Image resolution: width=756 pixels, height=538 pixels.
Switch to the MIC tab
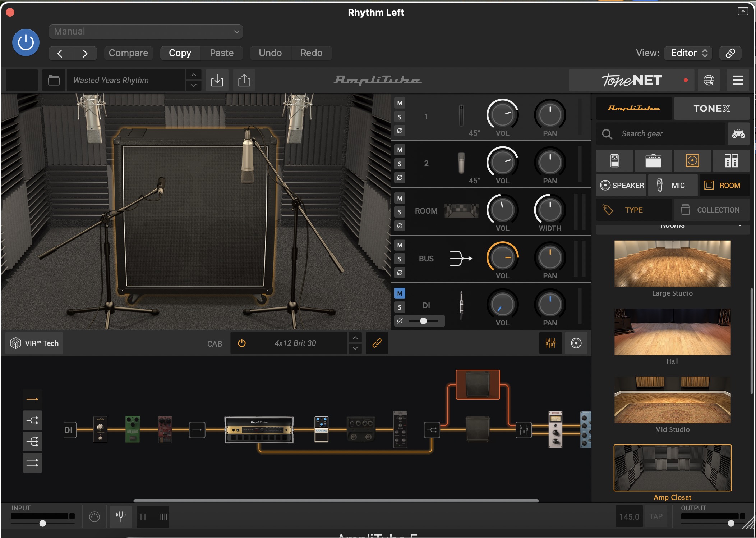pyautogui.click(x=673, y=185)
